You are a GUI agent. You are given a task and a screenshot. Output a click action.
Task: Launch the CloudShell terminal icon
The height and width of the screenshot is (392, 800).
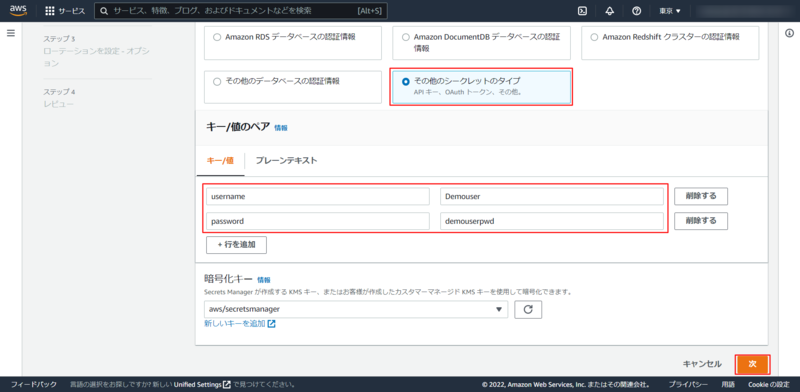582,11
